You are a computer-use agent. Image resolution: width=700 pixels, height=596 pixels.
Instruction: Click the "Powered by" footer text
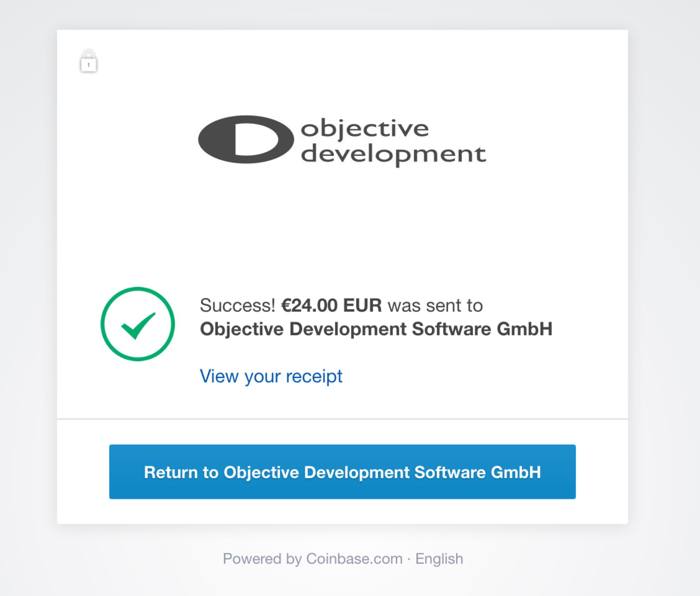[262, 558]
